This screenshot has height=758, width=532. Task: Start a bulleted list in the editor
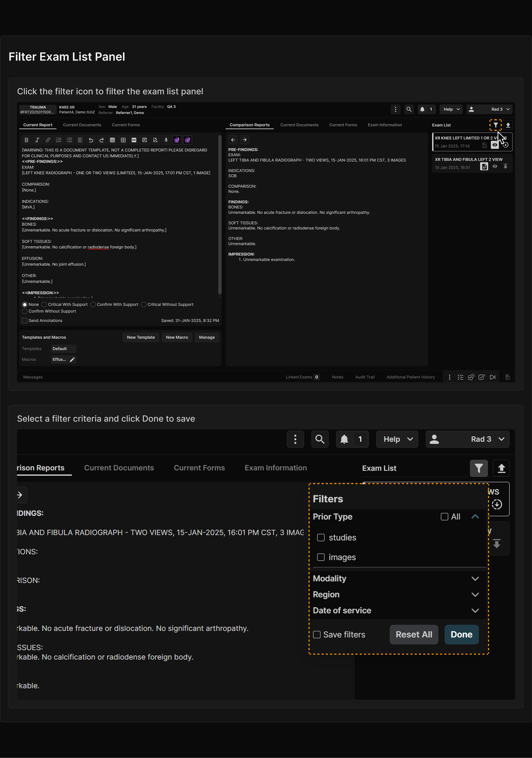click(x=69, y=140)
